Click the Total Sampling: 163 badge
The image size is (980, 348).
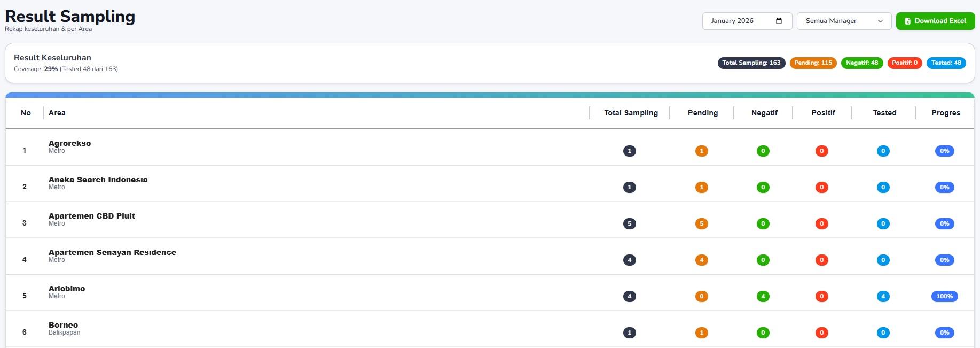pyautogui.click(x=751, y=63)
